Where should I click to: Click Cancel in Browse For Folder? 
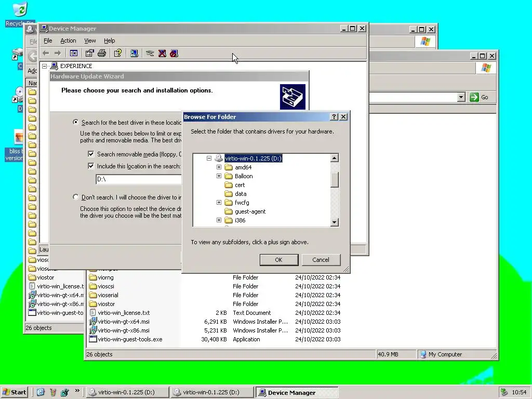(321, 260)
